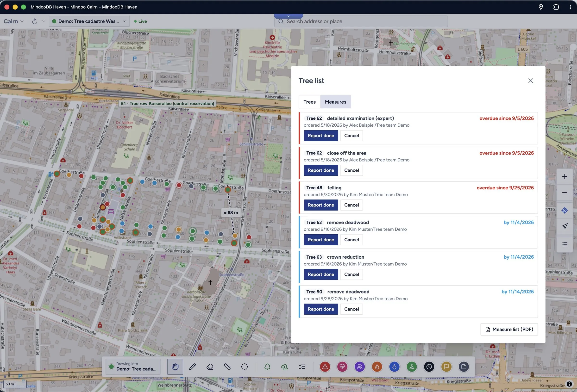
Task: Zoom out the map with minus
Action: pos(564,193)
